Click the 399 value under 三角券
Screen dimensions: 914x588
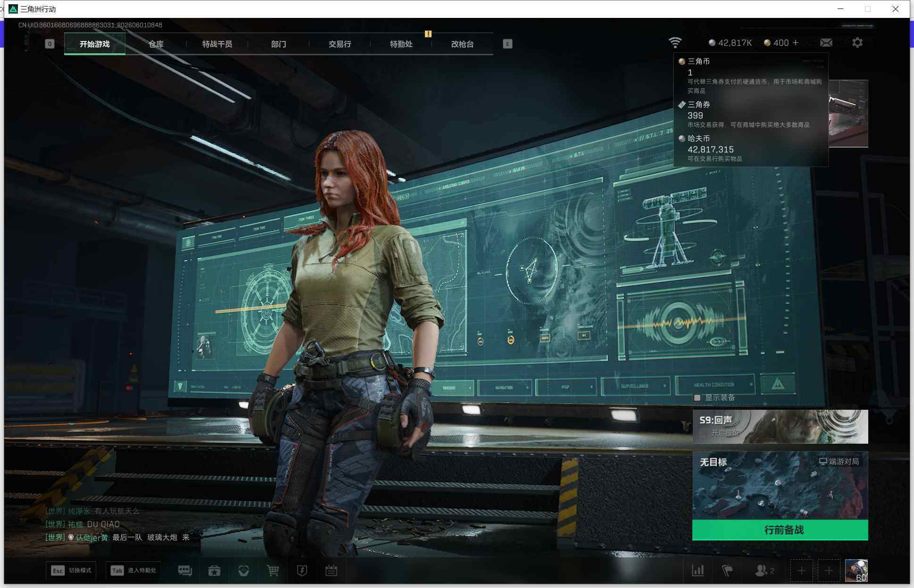click(x=695, y=116)
